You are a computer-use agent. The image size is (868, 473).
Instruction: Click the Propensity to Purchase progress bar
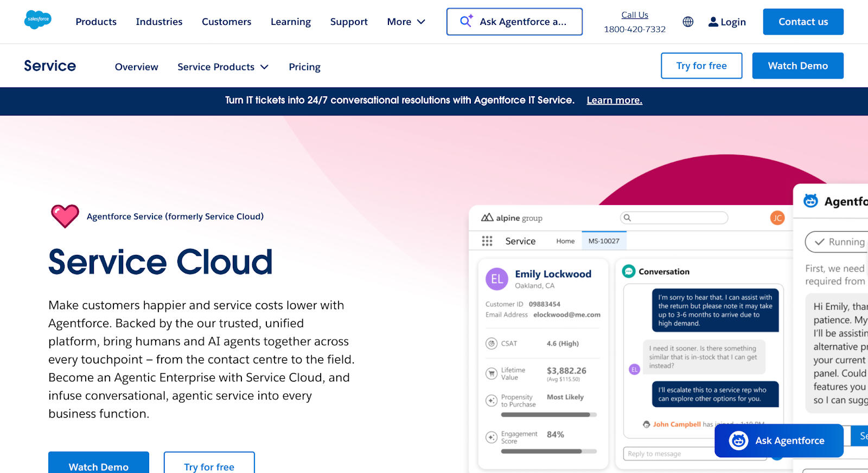click(549, 415)
